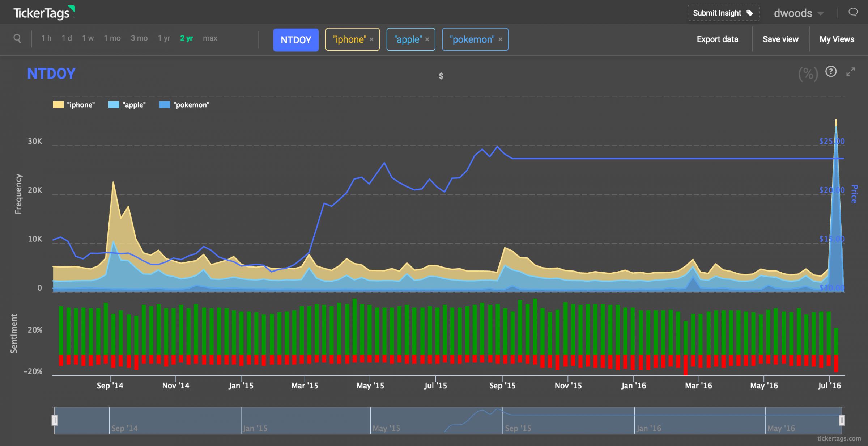Click Submit Insight button
Viewport: 868px width, 446px height.
[x=723, y=13]
